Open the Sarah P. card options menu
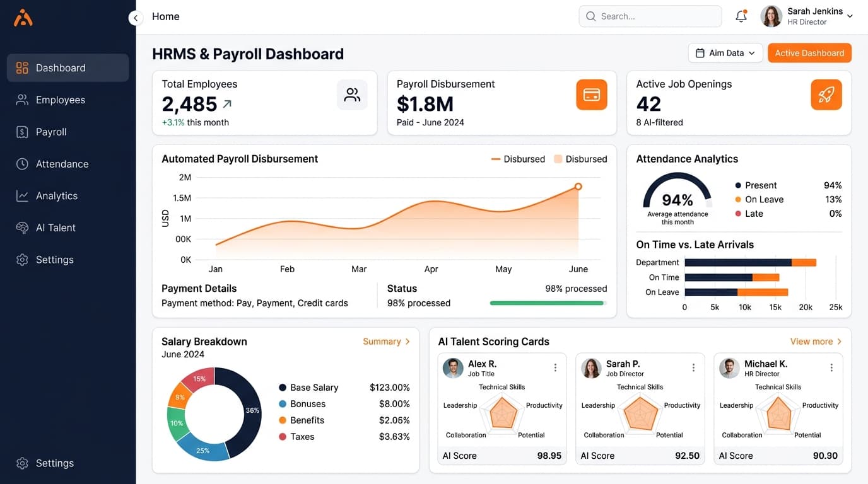Viewport: 868px width, 484px height. 693,367
